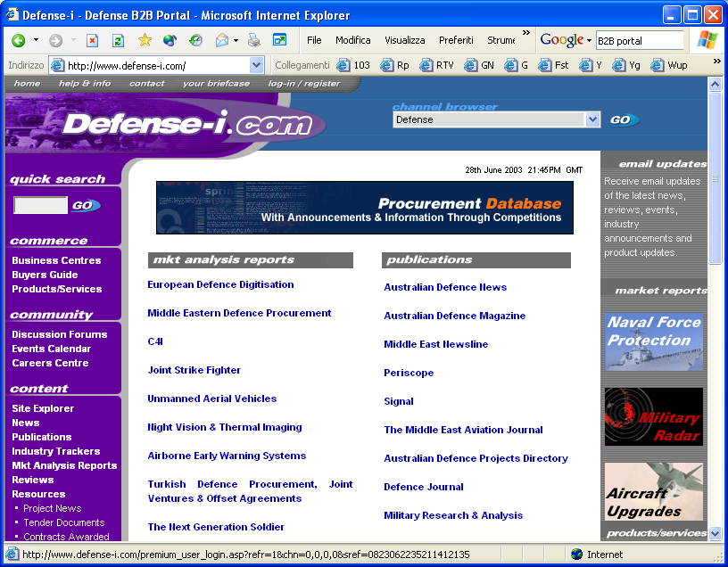Open Business Centres in commerce sidebar
This screenshot has width=728, height=567.
tap(56, 260)
